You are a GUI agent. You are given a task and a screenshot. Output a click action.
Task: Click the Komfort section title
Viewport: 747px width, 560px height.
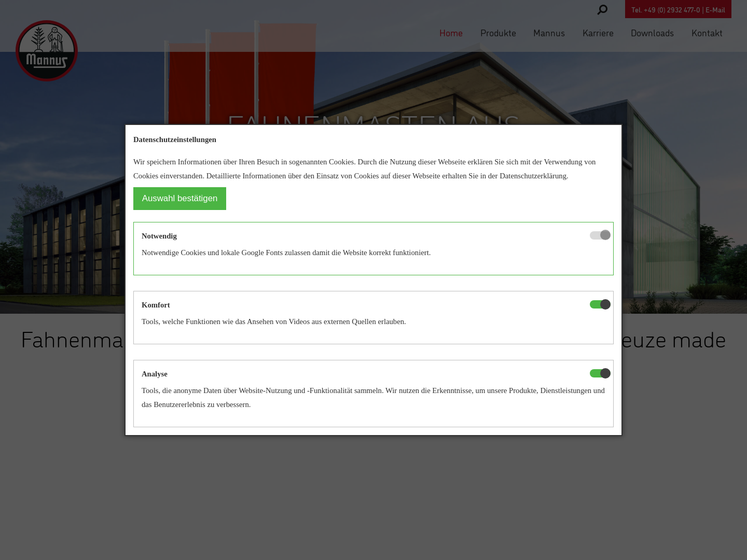pos(156,305)
